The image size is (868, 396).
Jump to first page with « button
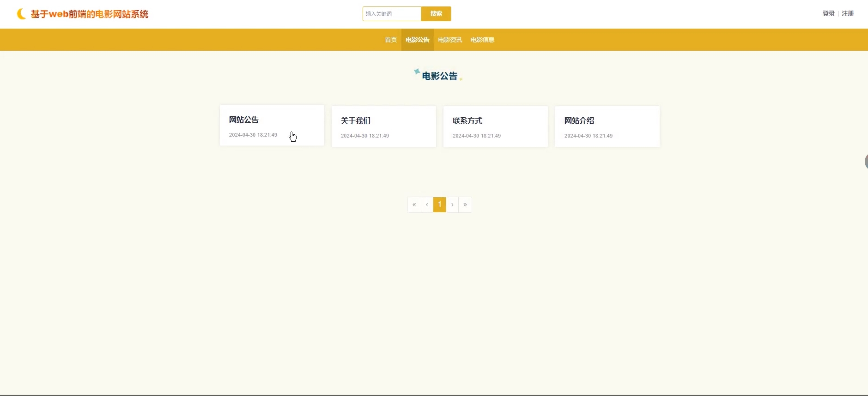[x=414, y=204]
